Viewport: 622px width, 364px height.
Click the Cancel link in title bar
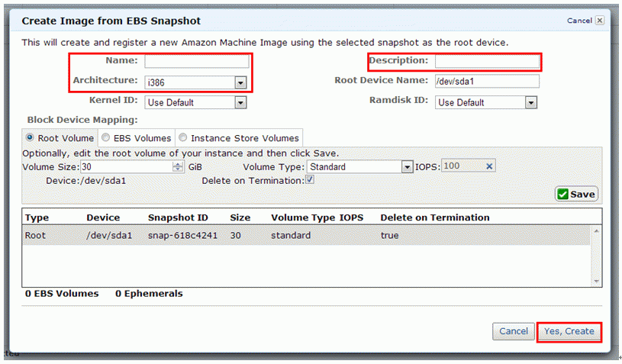point(579,21)
